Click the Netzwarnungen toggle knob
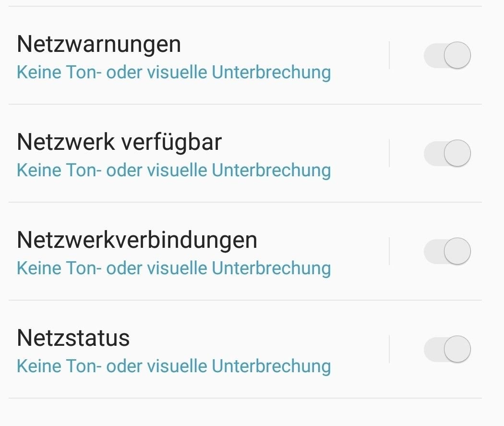The image size is (504, 426). [x=457, y=55]
